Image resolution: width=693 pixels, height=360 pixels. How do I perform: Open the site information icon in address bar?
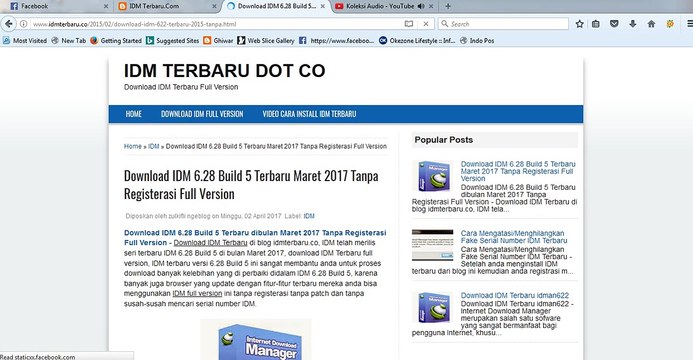point(23,24)
